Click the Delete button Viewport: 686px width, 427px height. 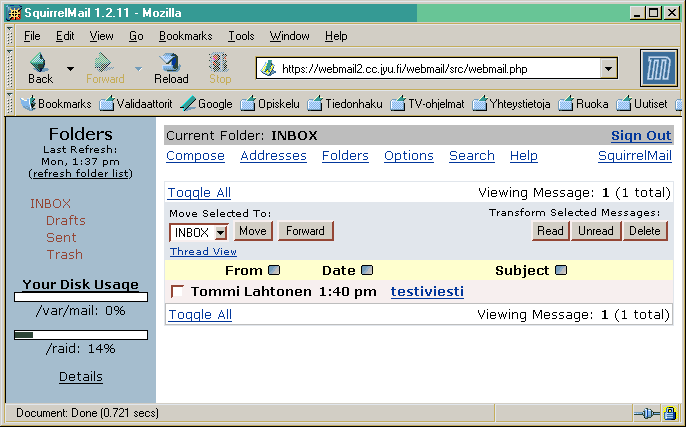pyautogui.click(x=645, y=231)
